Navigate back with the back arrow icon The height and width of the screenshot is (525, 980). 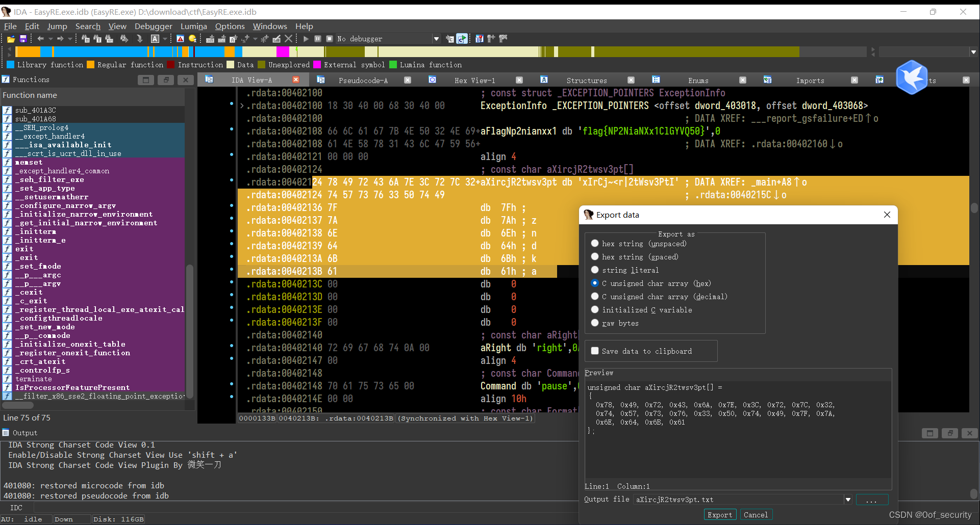40,38
